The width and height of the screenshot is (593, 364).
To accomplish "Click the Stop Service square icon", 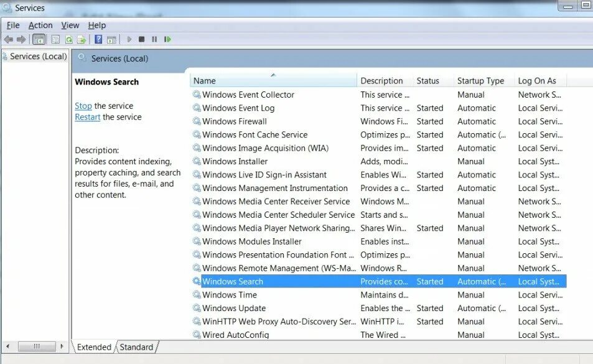I will tap(142, 39).
